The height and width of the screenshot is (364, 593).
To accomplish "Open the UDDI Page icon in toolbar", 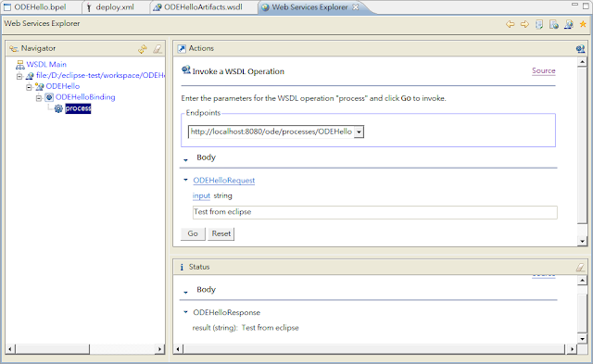I will pos(539,25).
